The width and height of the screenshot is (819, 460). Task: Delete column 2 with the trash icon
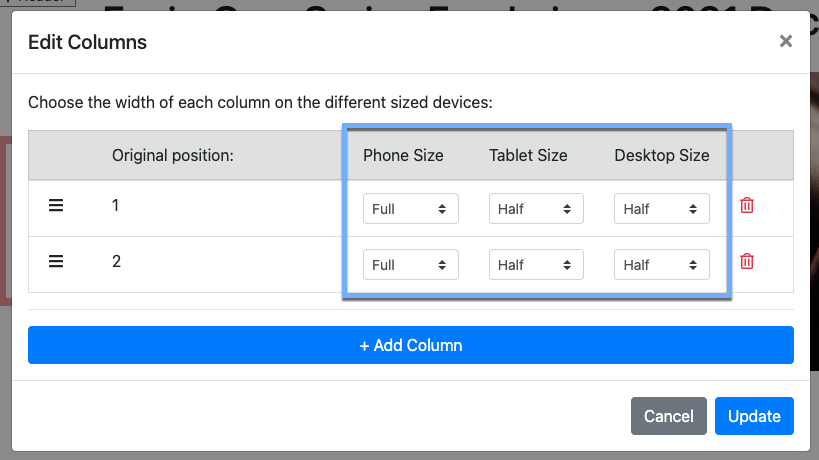coord(747,261)
